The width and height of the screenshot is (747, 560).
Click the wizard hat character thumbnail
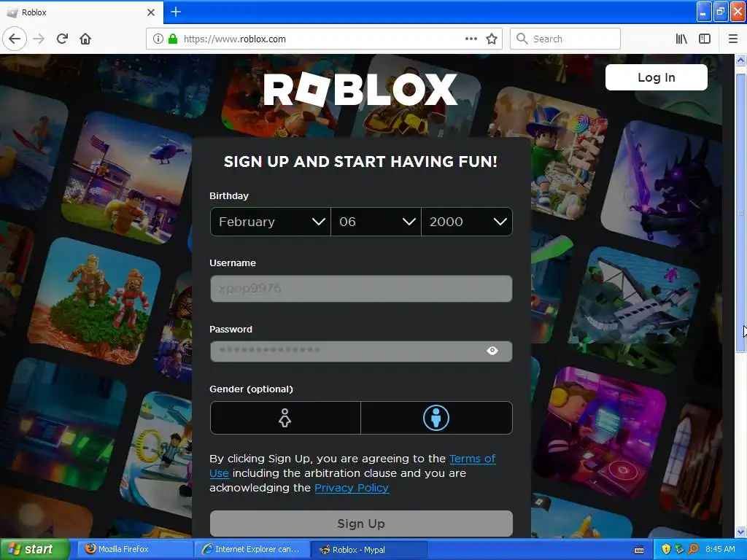548,152
